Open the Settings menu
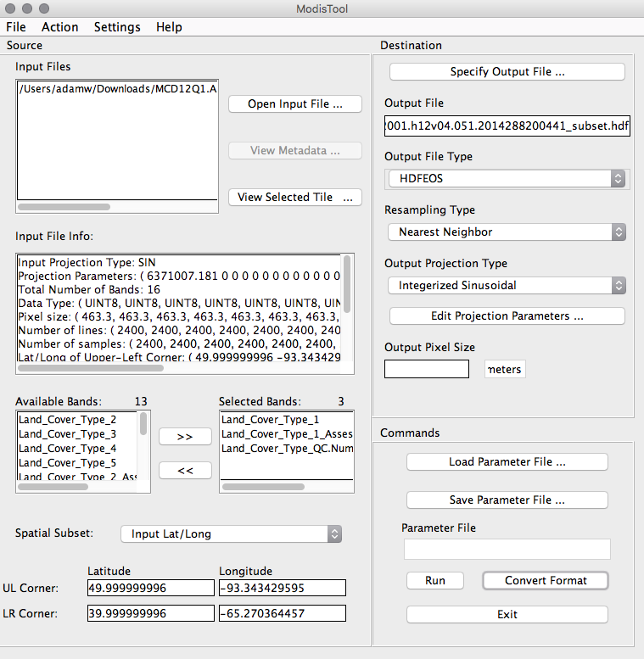The width and height of the screenshot is (644, 659). coord(117,27)
